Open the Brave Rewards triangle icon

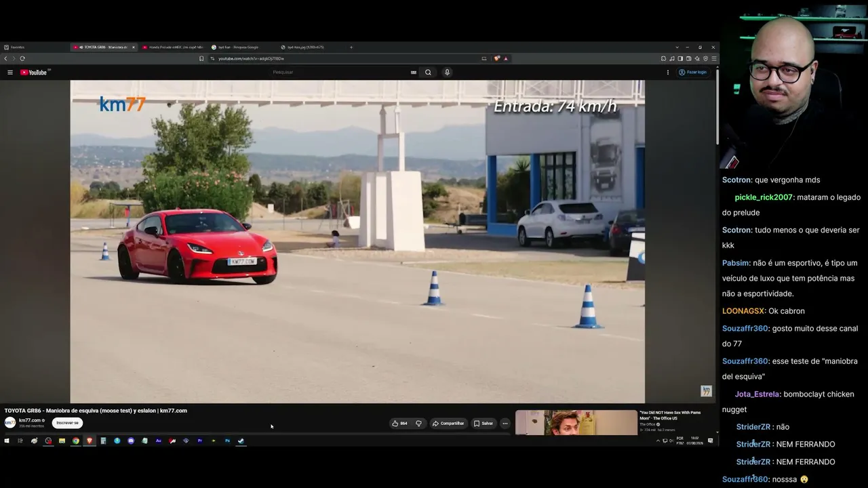(x=506, y=58)
